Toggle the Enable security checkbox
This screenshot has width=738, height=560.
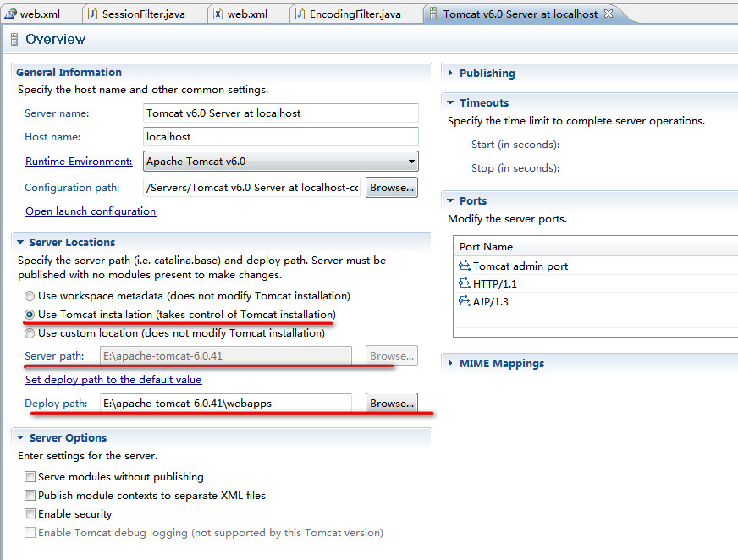click(30, 513)
